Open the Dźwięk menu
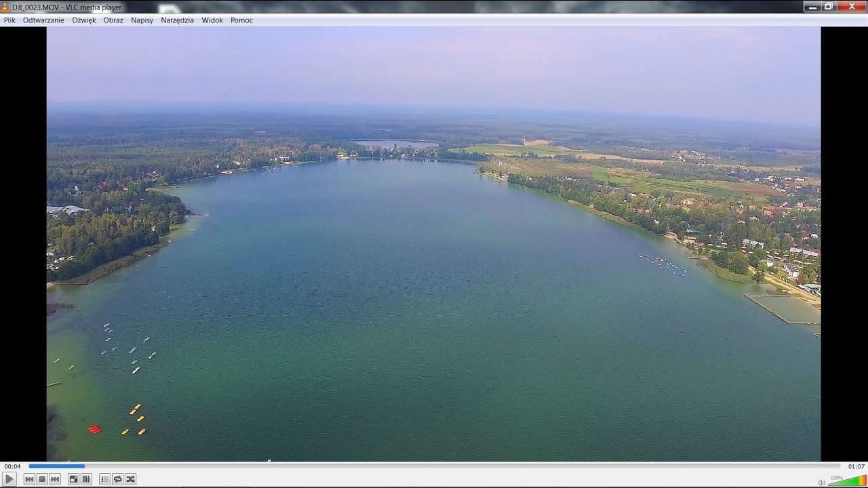 [84, 20]
